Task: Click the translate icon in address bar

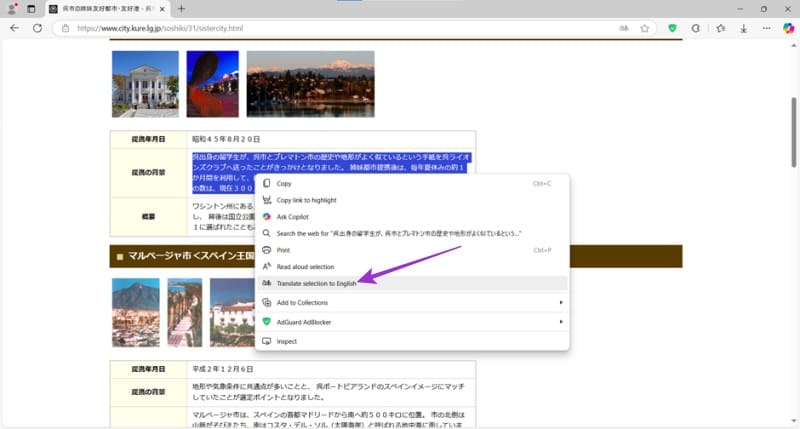Action: pos(623,29)
